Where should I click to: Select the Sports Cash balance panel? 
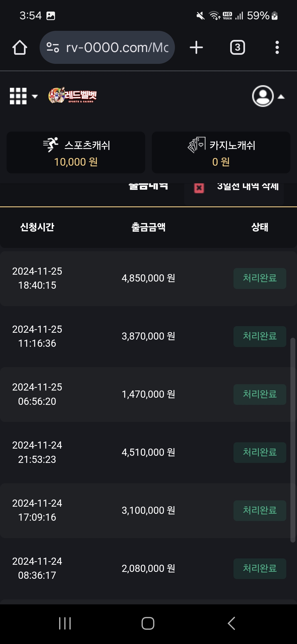(x=76, y=153)
